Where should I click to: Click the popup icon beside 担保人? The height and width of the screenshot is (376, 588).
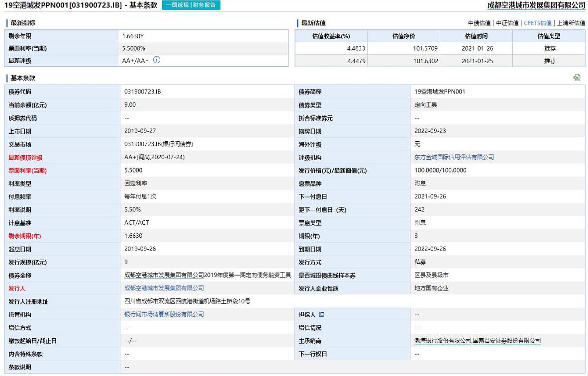321,314
